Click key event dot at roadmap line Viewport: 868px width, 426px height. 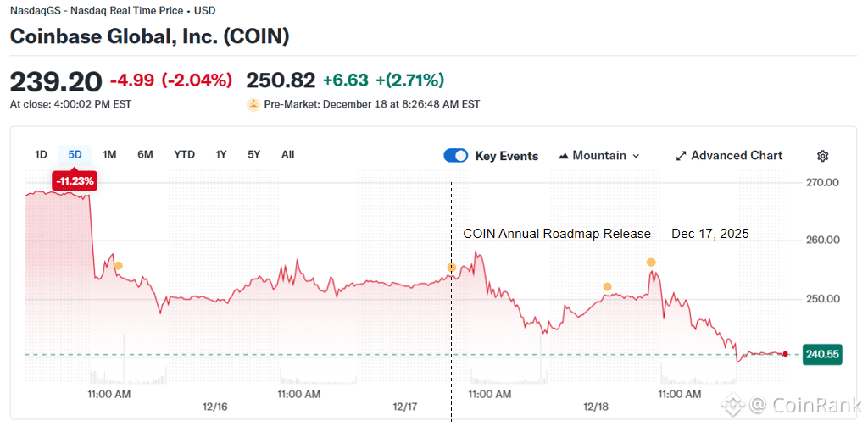pos(451,268)
